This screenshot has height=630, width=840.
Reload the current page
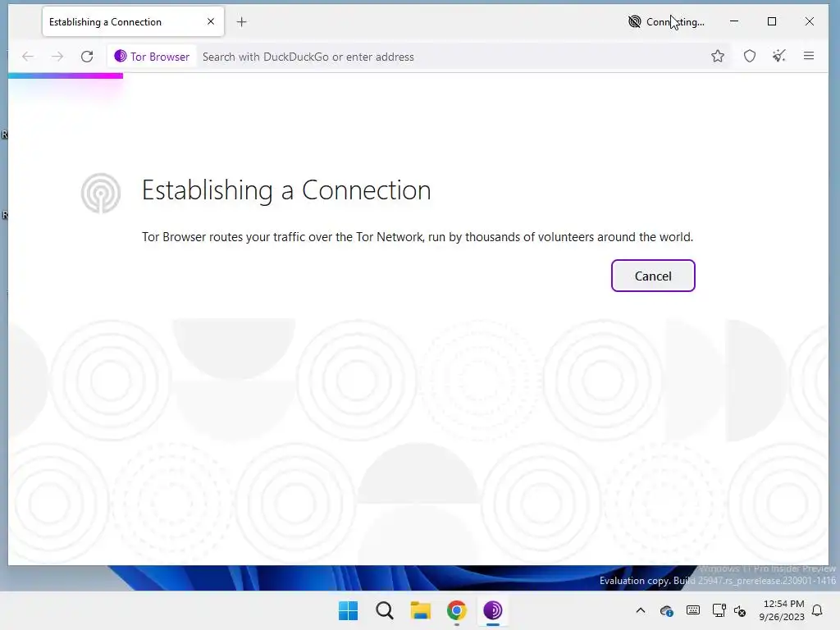tap(87, 57)
